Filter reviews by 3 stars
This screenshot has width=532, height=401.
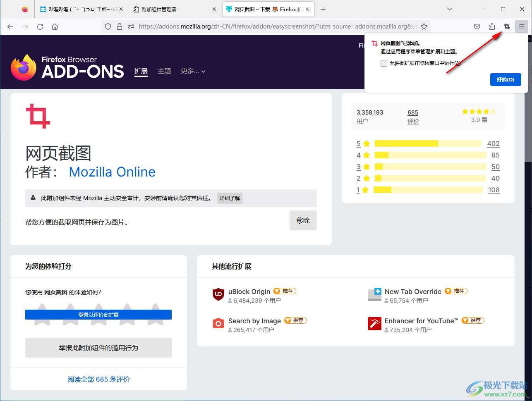point(363,167)
